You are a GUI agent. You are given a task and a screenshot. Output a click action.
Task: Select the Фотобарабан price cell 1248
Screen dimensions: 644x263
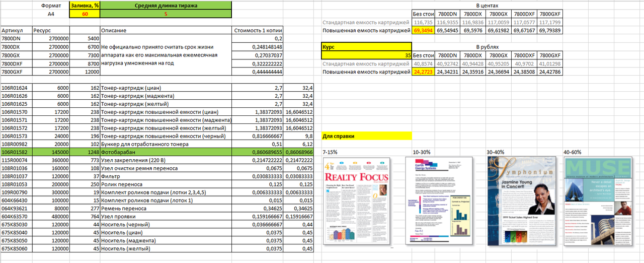click(x=85, y=151)
